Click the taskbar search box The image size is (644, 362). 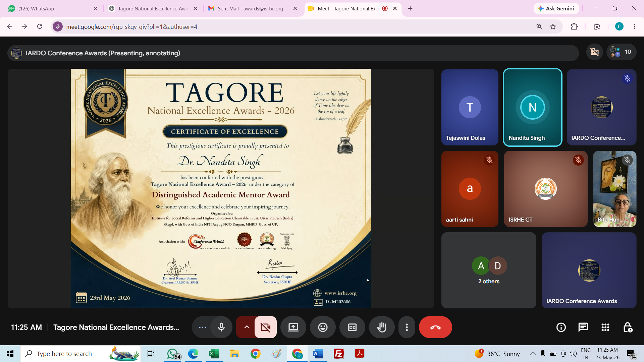tap(80, 354)
